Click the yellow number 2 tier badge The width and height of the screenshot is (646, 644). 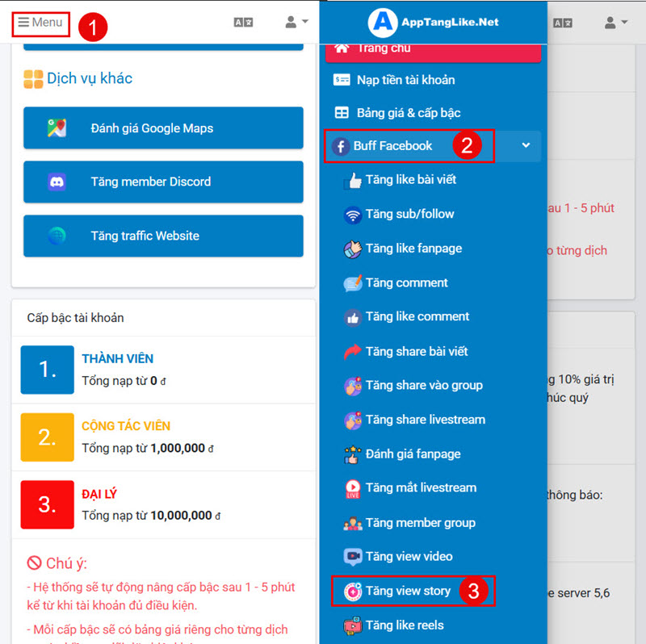(x=48, y=437)
